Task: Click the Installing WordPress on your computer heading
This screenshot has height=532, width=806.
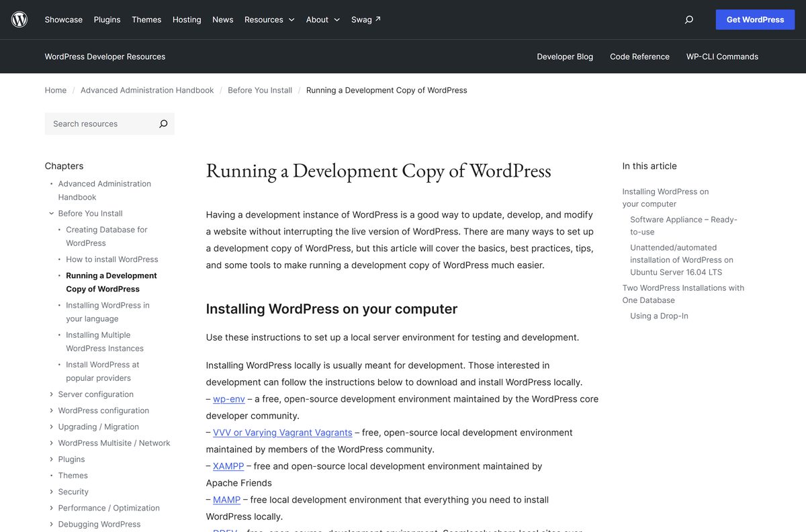Action: pyautogui.click(x=332, y=309)
